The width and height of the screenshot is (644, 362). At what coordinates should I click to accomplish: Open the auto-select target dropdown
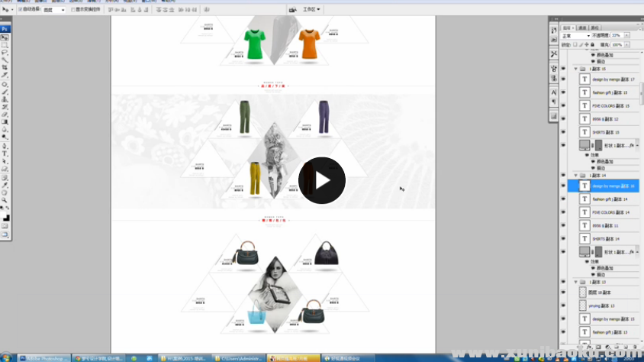[54, 10]
